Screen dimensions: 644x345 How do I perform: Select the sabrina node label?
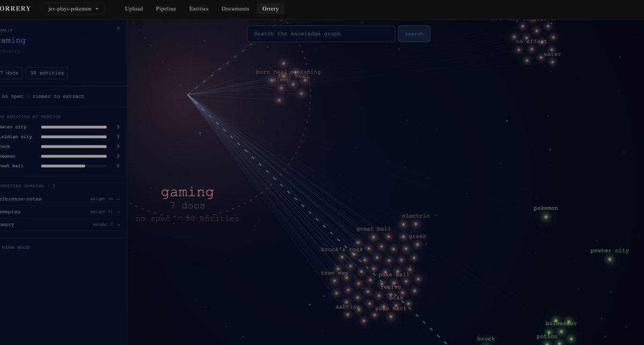[348, 307]
